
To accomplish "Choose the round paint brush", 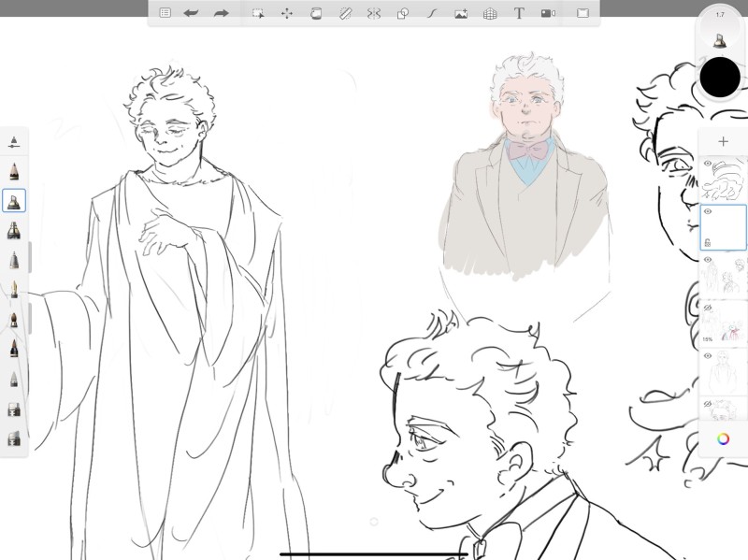I will point(14,319).
